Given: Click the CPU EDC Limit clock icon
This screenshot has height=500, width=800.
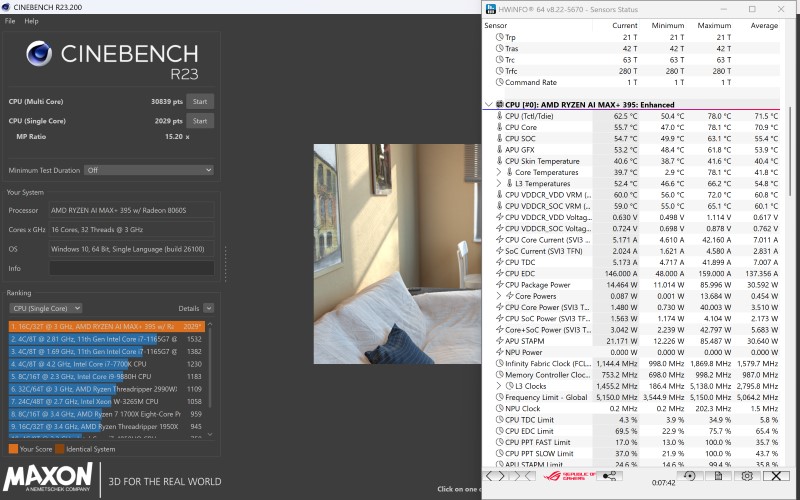Looking at the screenshot, I should point(499,431).
